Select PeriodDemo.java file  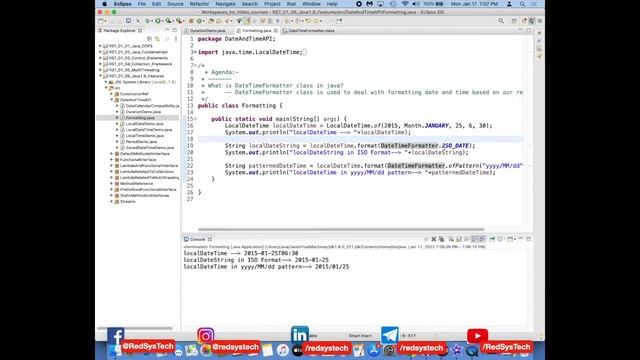click(x=141, y=142)
